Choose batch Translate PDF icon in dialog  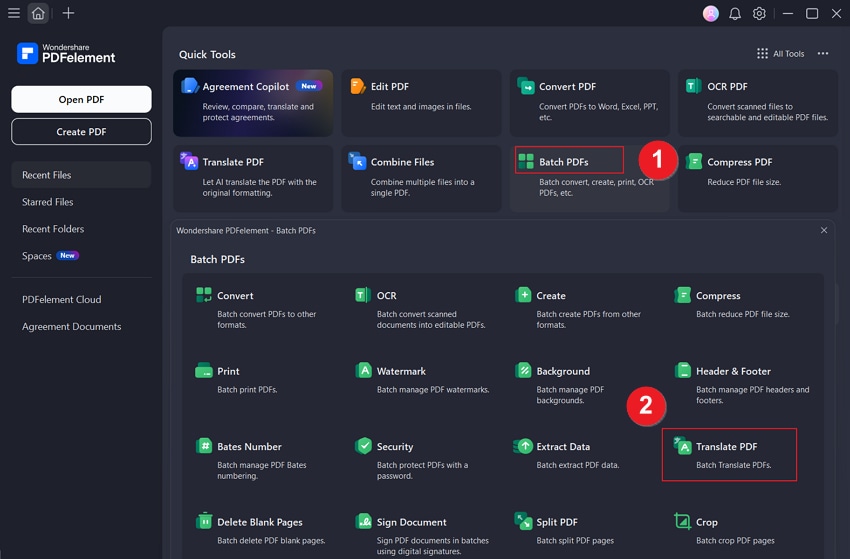point(682,446)
